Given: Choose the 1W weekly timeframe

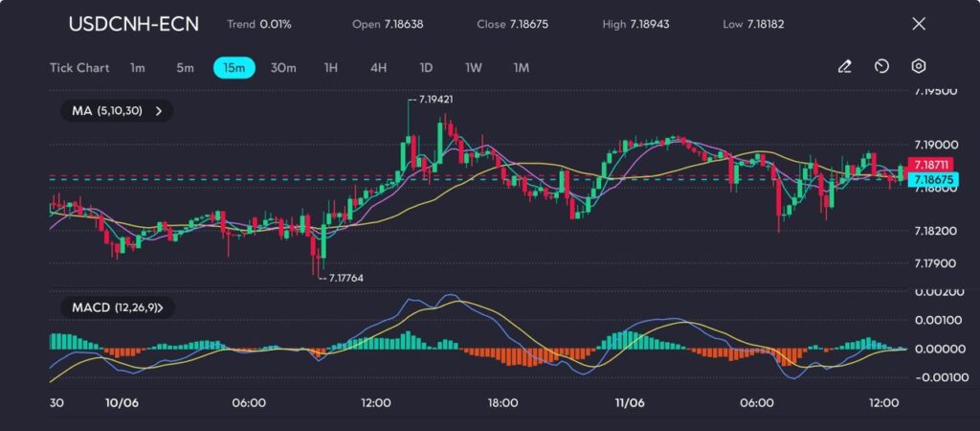Looking at the screenshot, I should [474, 68].
